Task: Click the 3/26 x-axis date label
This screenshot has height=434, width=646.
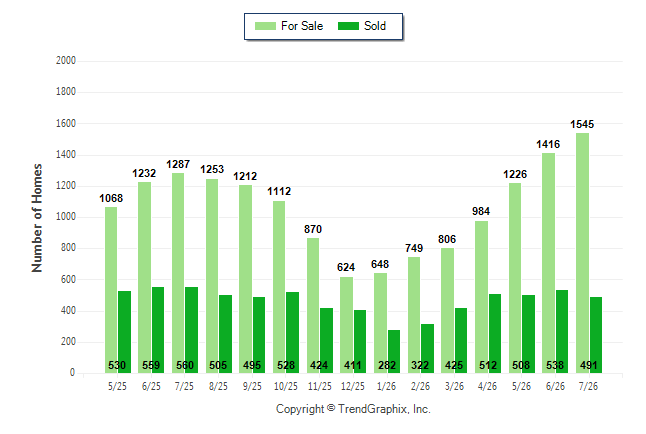Action: tap(454, 386)
